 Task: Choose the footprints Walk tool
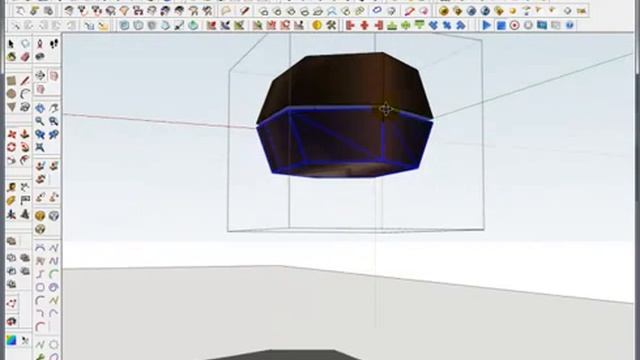point(53,44)
